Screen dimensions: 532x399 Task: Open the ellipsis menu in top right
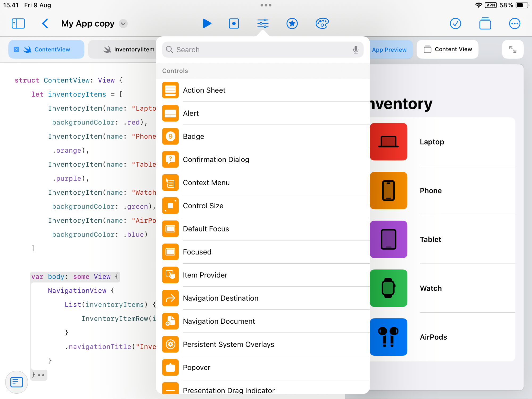[515, 23]
